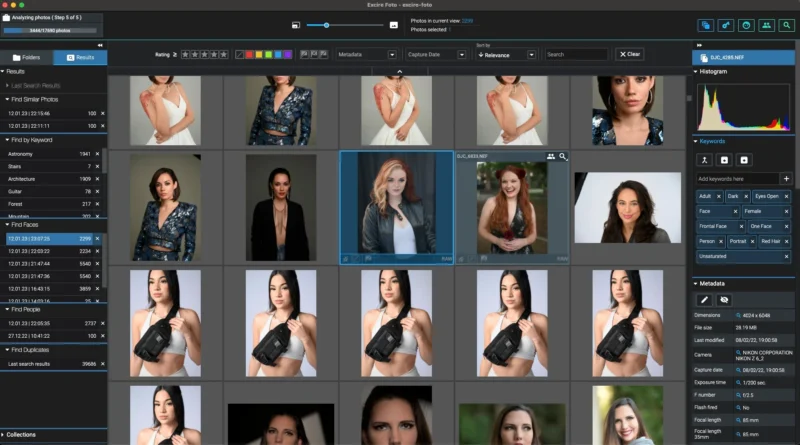Click the pencil edit metadata icon
This screenshot has height=445, width=800.
pyautogui.click(x=704, y=299)
